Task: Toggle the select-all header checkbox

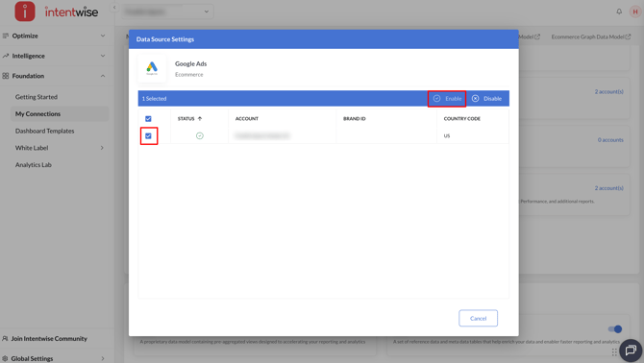Action: tap(148, 119)
